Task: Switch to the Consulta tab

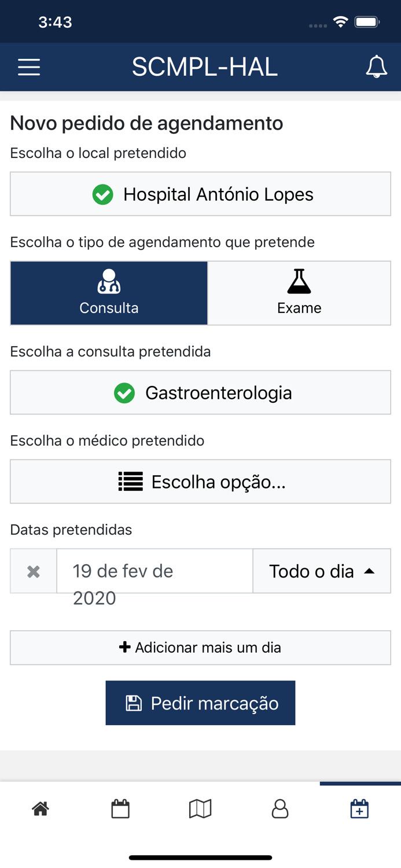Action: coord(109,293)
